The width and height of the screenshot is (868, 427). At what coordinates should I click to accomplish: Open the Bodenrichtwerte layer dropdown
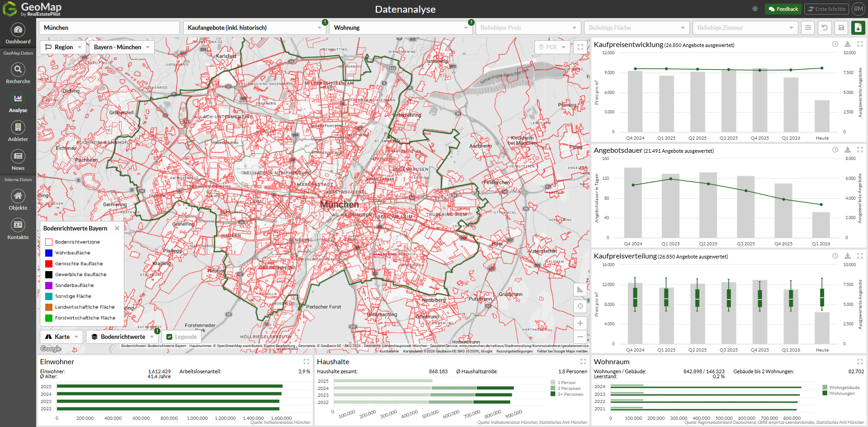click(123, 337)
